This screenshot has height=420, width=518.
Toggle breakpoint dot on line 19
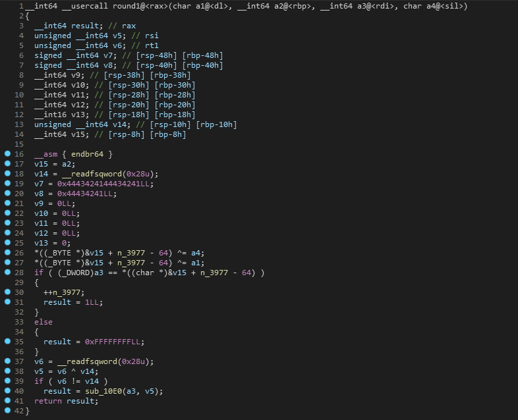[x=8, y=183]
